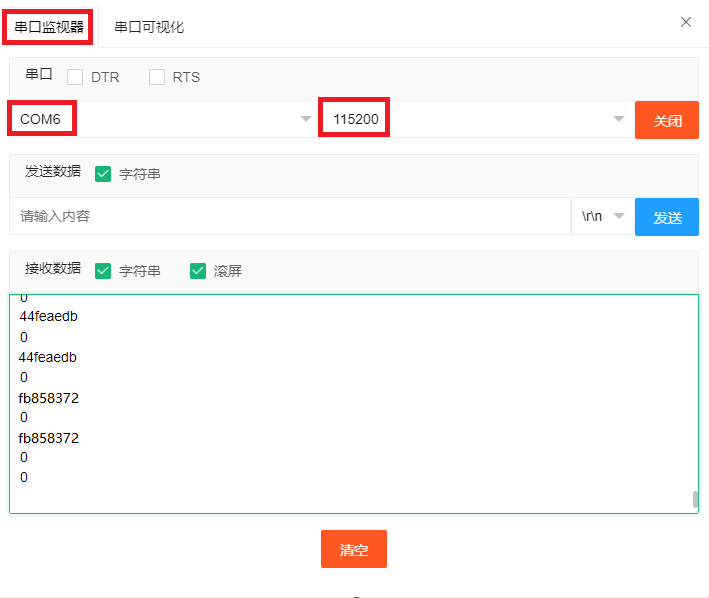Focus the 请输入内容 send input box
Image resolution: width=709 pixels, height=598 pixels.
(x=290, y=216)
